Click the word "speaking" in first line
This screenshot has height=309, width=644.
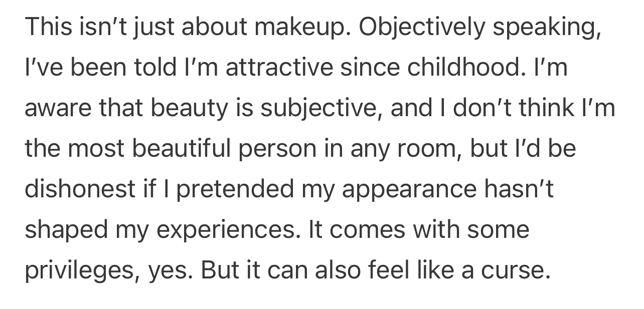pyautogui.click(x=546, y=28)
